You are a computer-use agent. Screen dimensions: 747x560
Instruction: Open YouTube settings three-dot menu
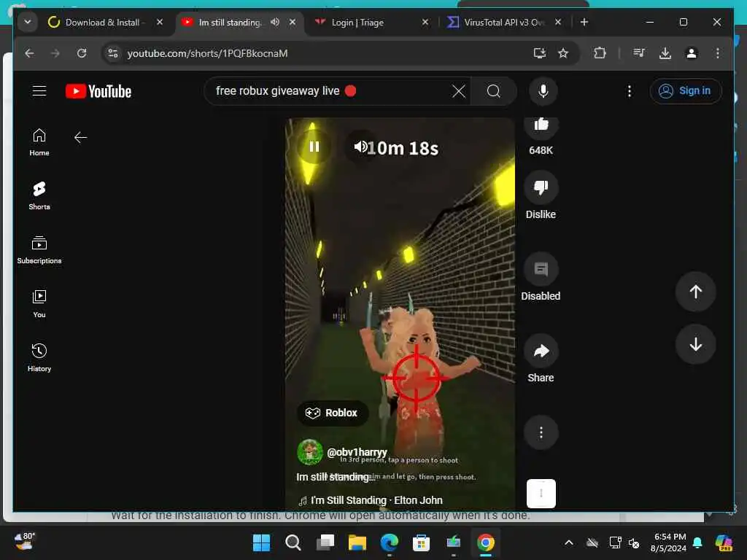[630, 91]
